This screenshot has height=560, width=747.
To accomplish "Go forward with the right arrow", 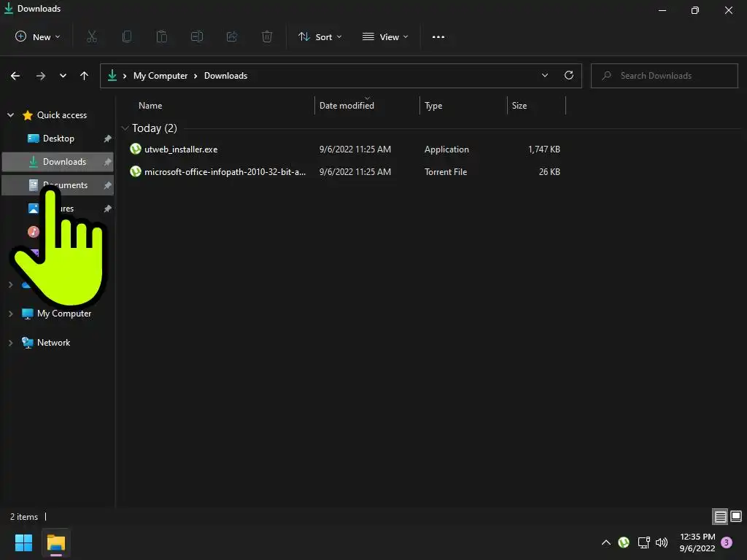I will pyautogui.click(x=41, y=76).
